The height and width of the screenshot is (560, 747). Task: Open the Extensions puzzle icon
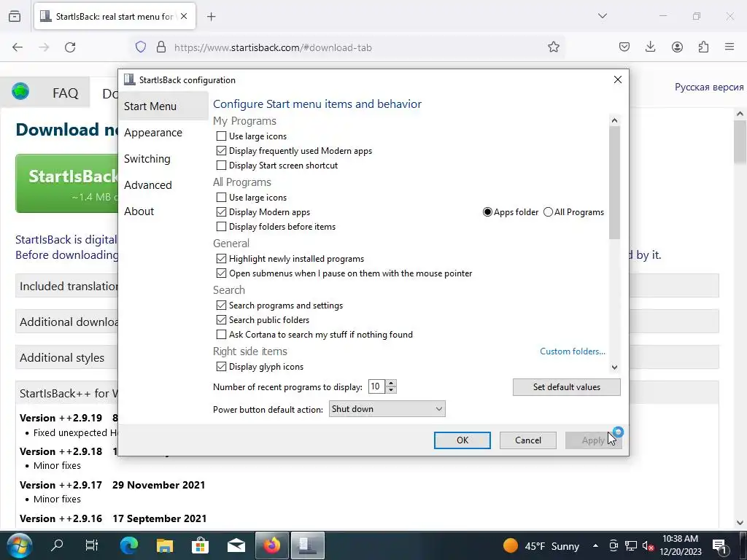[703, 47]
